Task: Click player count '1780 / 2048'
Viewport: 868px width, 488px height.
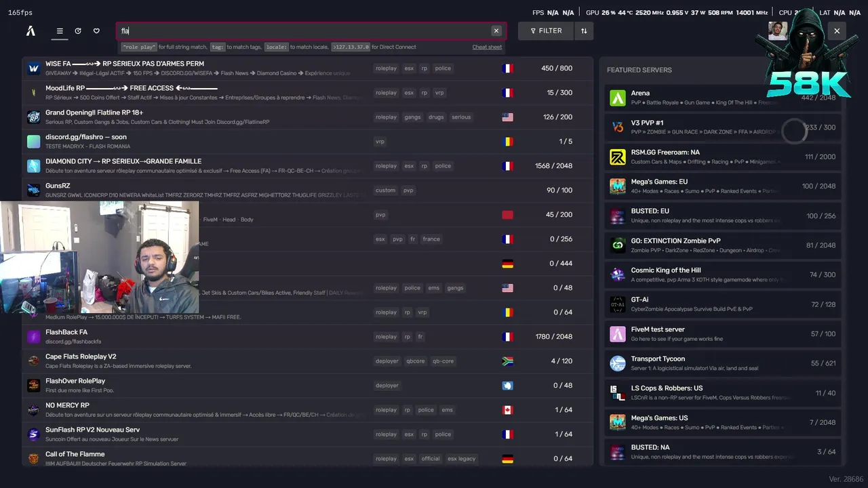Action: [553, 337]
